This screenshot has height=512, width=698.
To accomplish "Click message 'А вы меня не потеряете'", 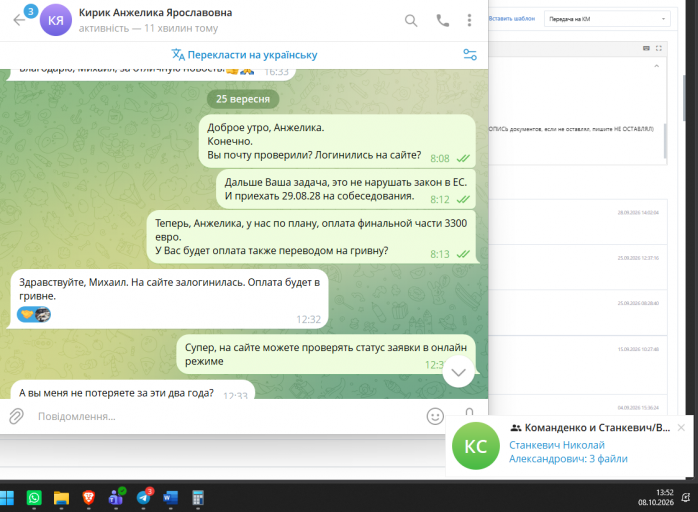I will click(132, 390).
